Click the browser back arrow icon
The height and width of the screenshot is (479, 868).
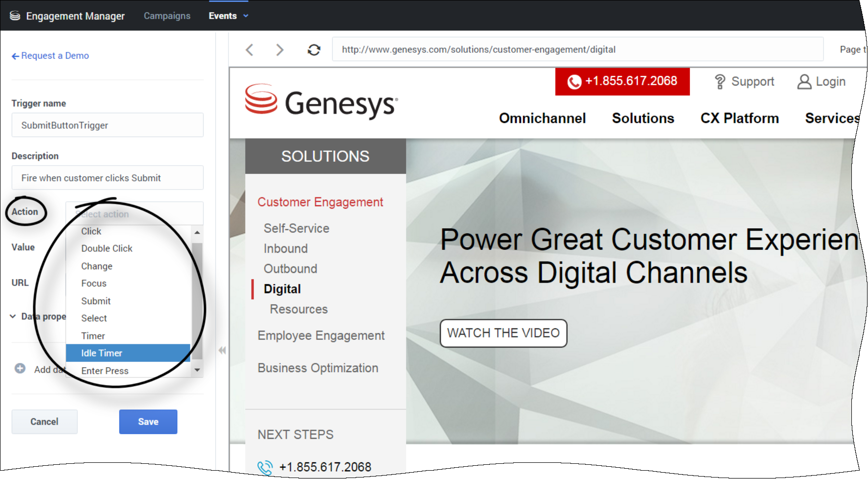[250, 49]
